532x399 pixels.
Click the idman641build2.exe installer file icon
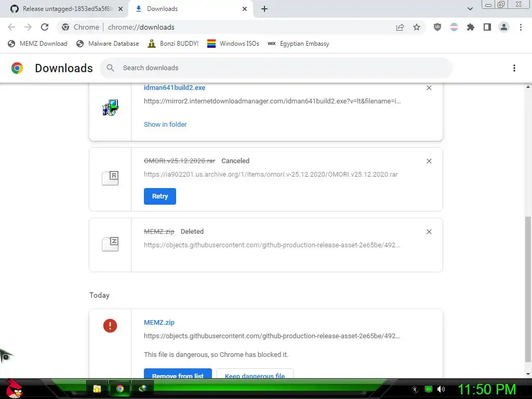pyautogui.click(x=110, y=108)
